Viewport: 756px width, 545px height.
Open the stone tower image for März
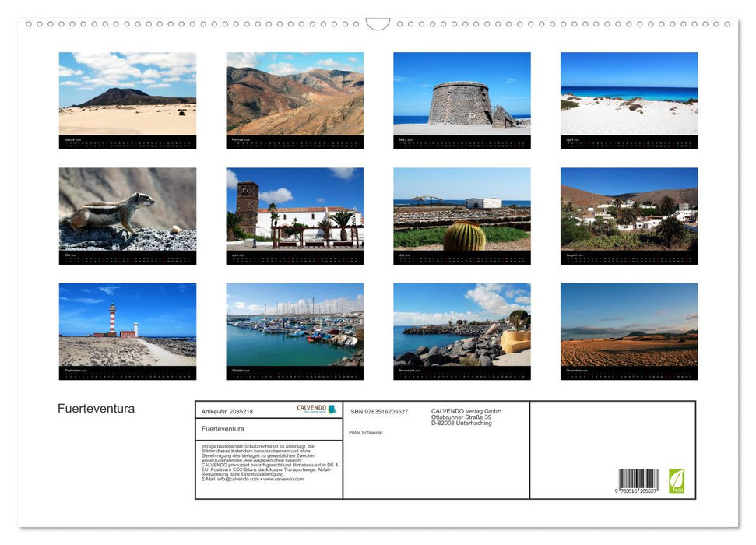point(461,93)
